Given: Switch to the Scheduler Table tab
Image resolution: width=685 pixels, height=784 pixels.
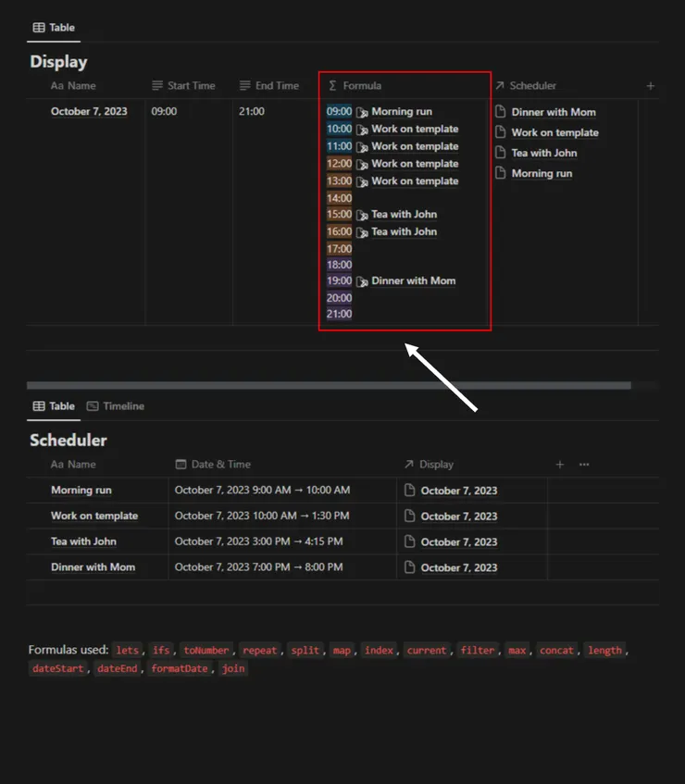Looking at the screenshot, I should 54,406.
